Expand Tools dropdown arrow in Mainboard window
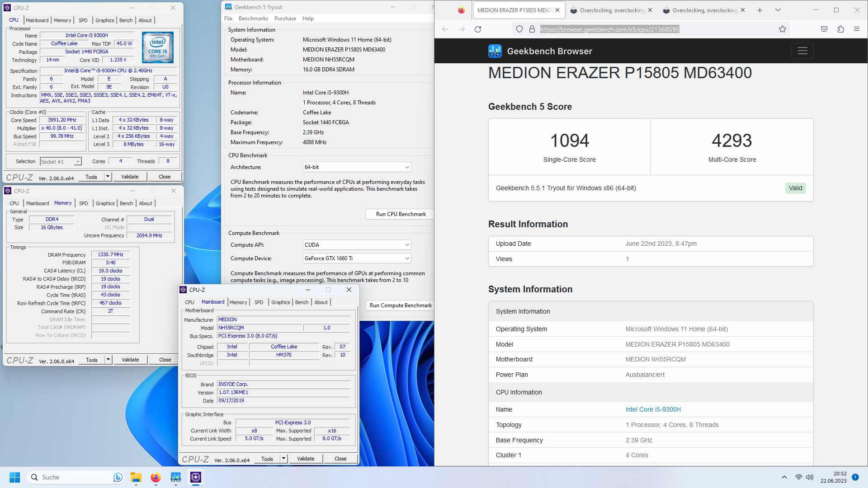Screen dimensions: 868x488 point(284,459)
